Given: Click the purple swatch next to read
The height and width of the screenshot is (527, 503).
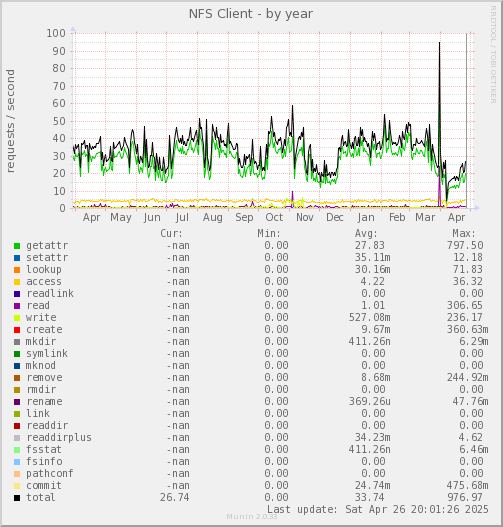Looking at the screenshot, I should pos(17,306).
